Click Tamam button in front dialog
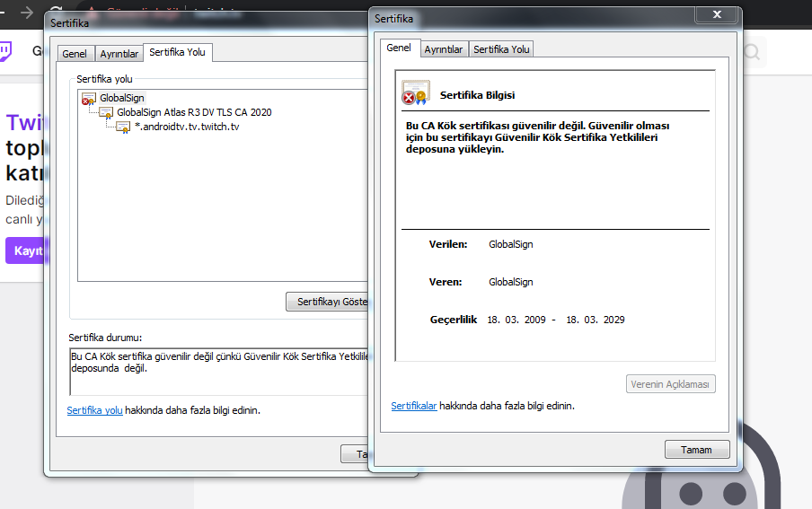Screen dimensions: 812x509 pyautogui.click(x=697, y=450)
